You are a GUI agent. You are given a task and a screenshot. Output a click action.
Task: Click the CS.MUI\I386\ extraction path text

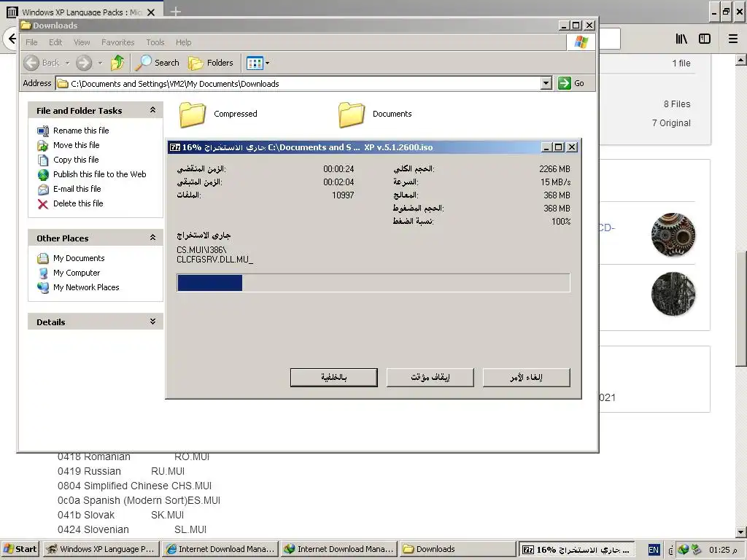point(201,250)
